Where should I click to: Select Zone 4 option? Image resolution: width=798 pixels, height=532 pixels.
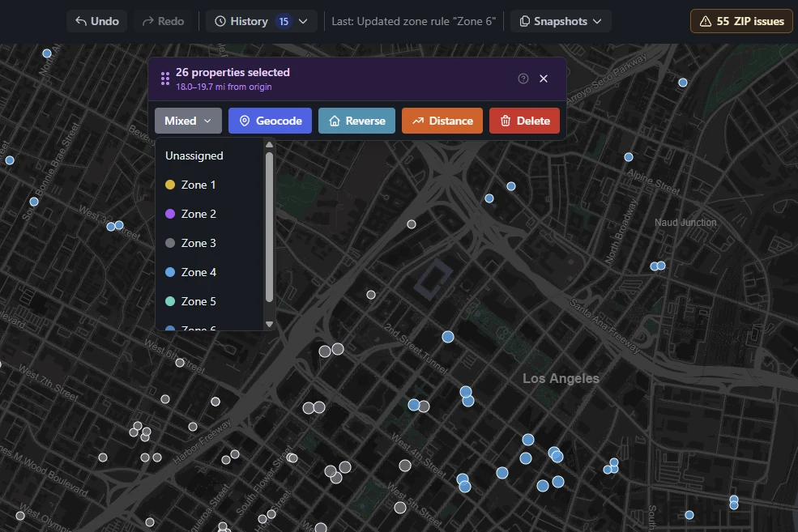click(210, 272)
